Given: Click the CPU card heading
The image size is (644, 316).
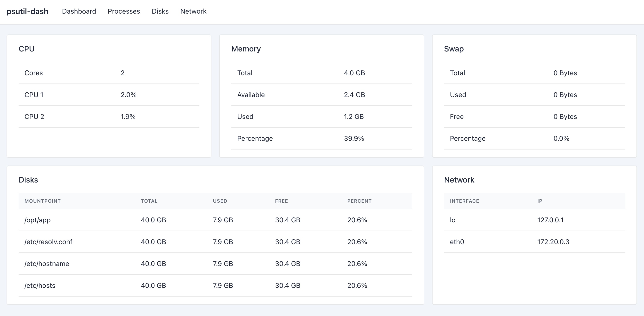Looking at the screenshot, I should pos(26,49).
